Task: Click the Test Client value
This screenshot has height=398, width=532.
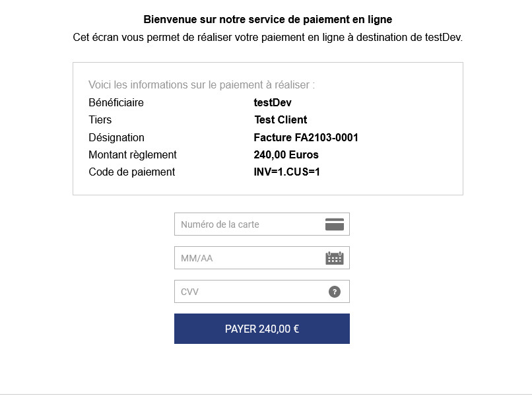Action: point(281,119)
